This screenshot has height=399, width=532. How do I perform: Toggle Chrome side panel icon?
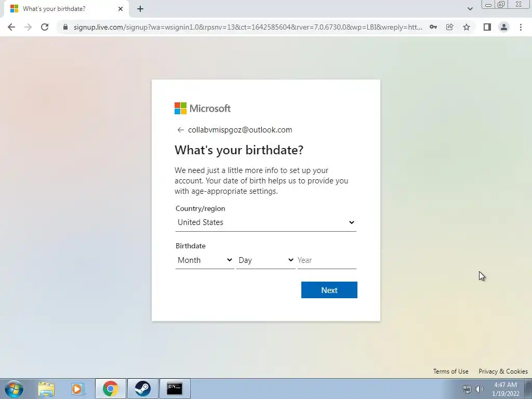point(487,27)
